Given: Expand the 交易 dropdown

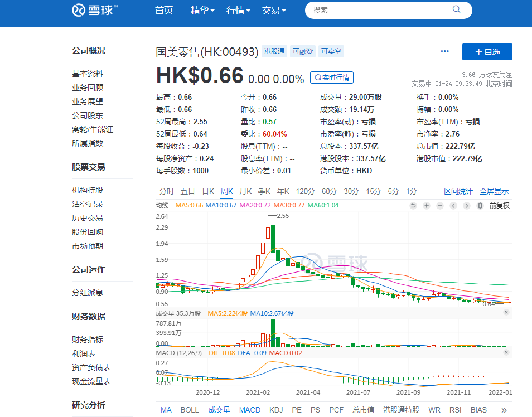Looking at the screenshot, I should (272, 10).
